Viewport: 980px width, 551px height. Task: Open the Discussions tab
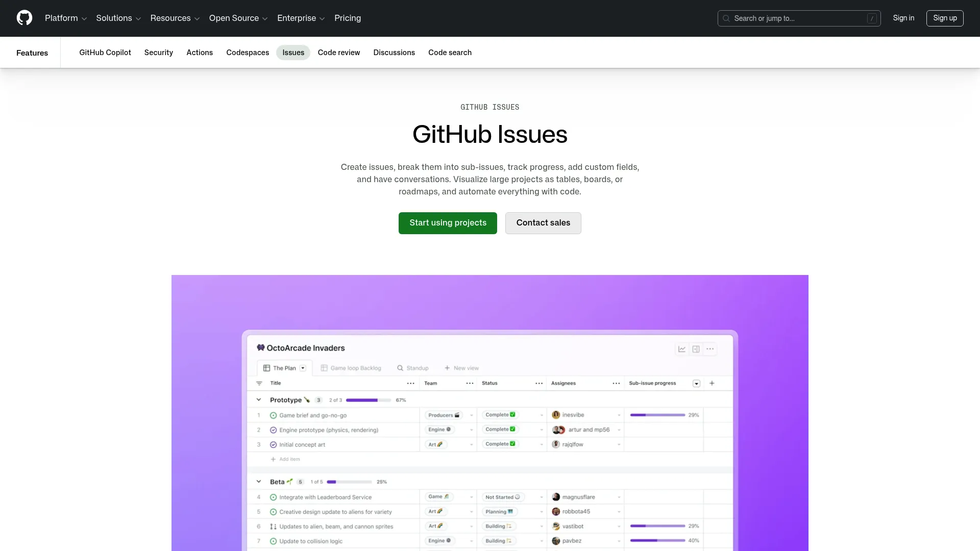(394, 53)
